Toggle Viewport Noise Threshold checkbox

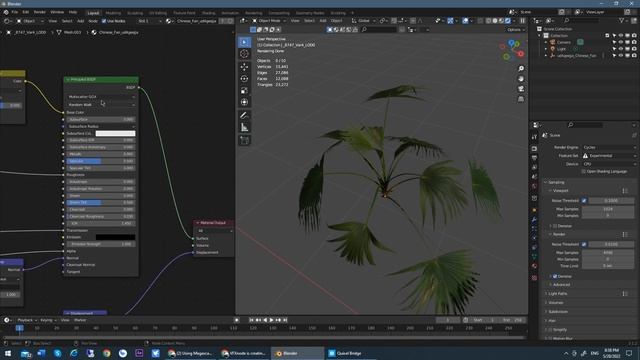[584, 200]
